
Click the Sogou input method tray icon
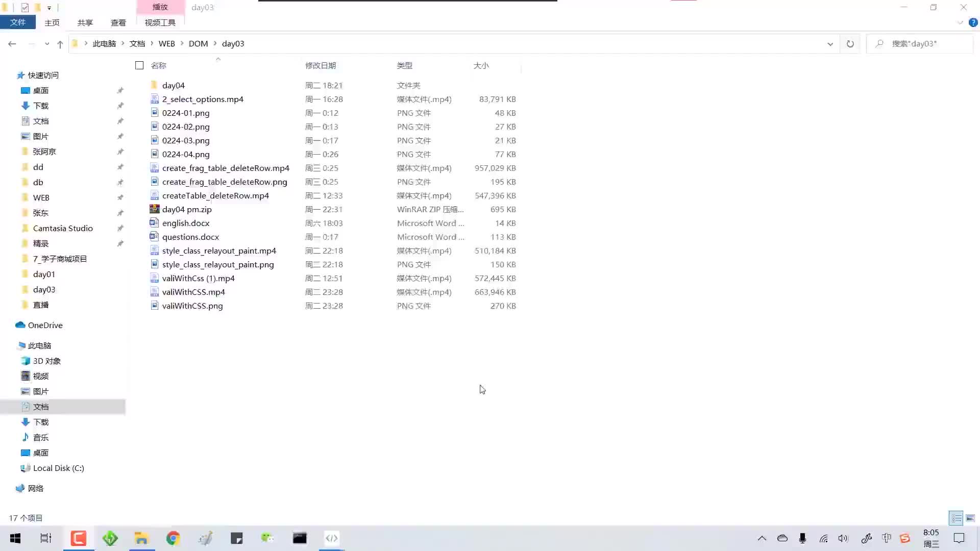(905, 538)
